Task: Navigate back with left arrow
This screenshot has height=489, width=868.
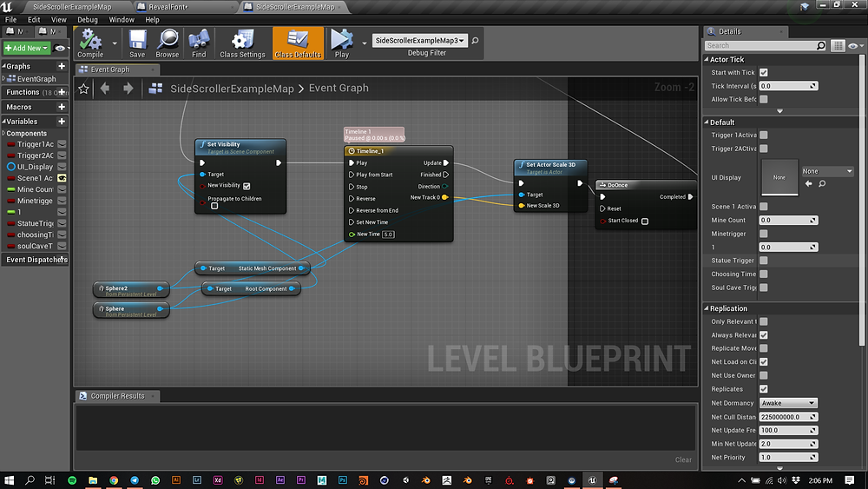Action: (x=105, y=88)
